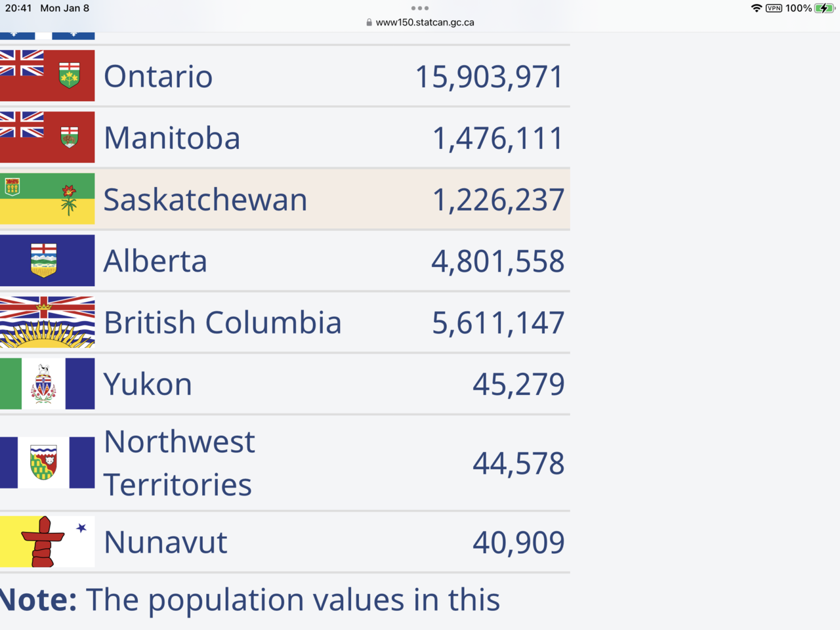This screenshot has height=630, width=840.
Task: Click the Nunavut flag icon
Action: pyautogui.click(x=47, y=542)
